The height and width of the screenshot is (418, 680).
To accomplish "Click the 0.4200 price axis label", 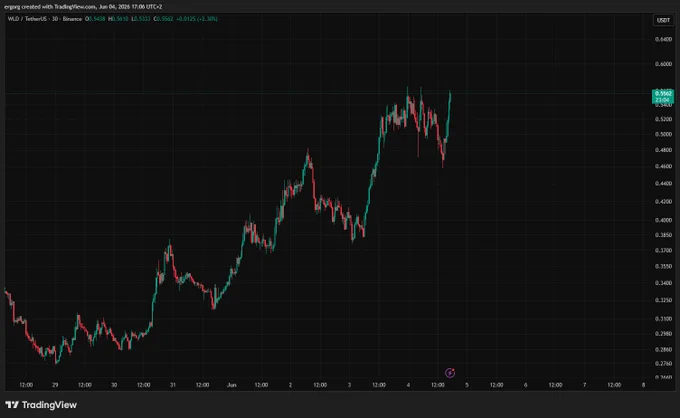I will click(x=663, y=202).
